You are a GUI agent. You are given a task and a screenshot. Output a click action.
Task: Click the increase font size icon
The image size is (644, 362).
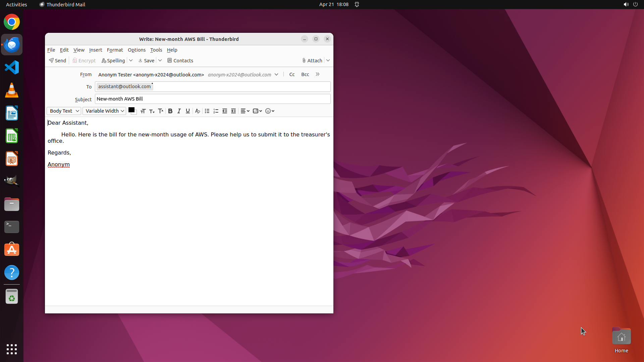(161, 111)
